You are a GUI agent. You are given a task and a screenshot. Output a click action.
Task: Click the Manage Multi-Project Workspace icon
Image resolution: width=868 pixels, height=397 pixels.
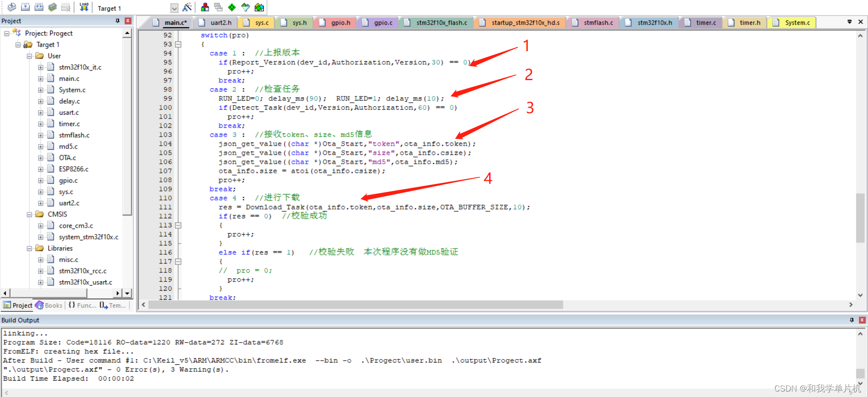[218, 7]
